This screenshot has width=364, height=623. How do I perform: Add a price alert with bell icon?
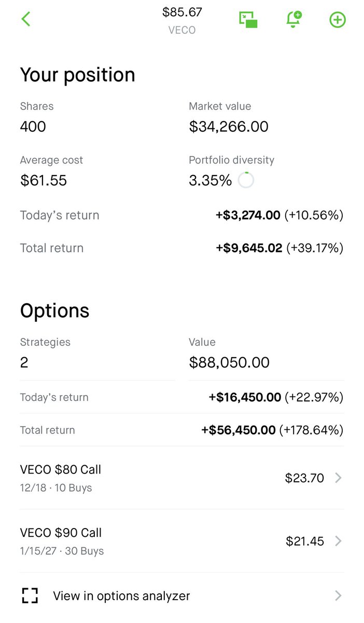pos(294,20)
